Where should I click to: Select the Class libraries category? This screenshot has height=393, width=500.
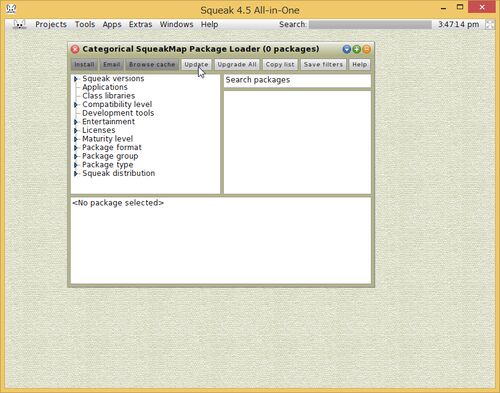[x=108, y=96]
